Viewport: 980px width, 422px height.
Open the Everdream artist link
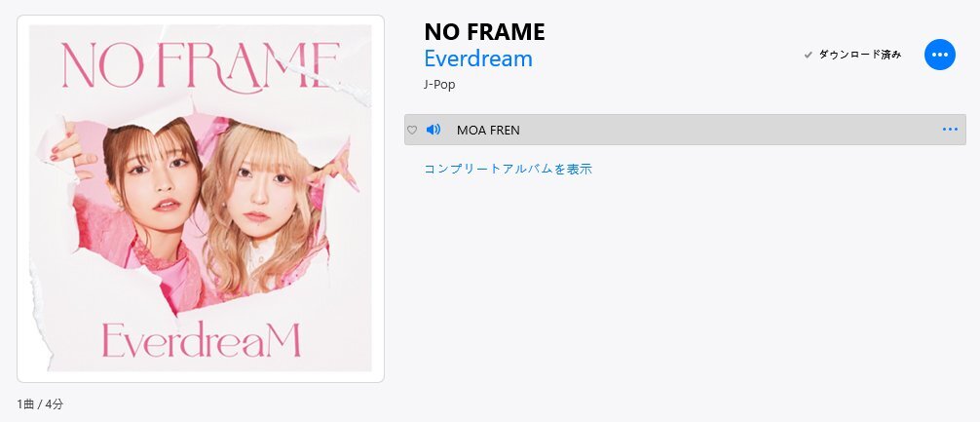pyautogui.click(x=478, y=58)
